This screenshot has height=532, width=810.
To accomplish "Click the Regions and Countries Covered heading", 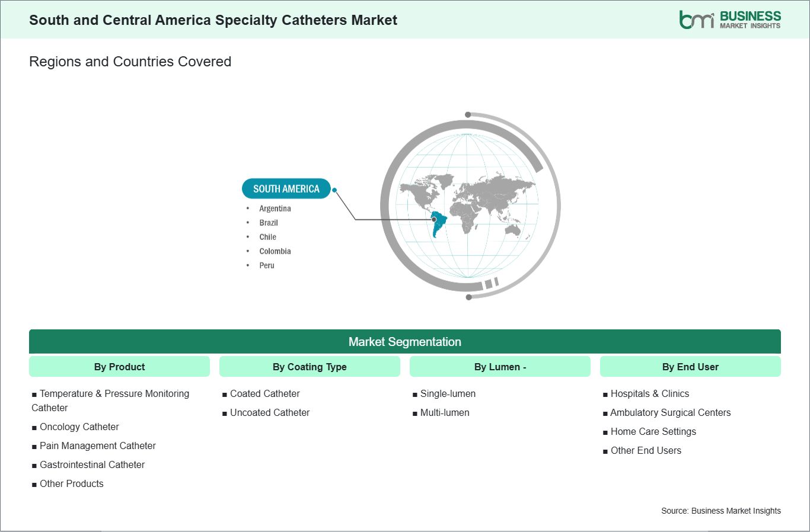I will click(130, 61).
